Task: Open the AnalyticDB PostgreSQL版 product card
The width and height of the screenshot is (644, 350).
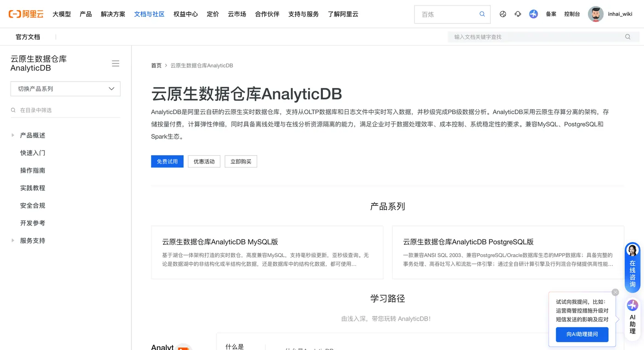Action: pos(508,252)
